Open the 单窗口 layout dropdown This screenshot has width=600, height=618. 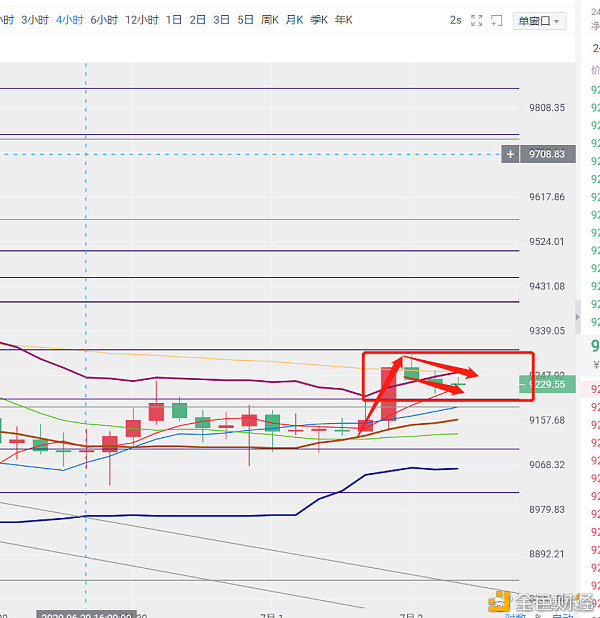coord(539,21)
